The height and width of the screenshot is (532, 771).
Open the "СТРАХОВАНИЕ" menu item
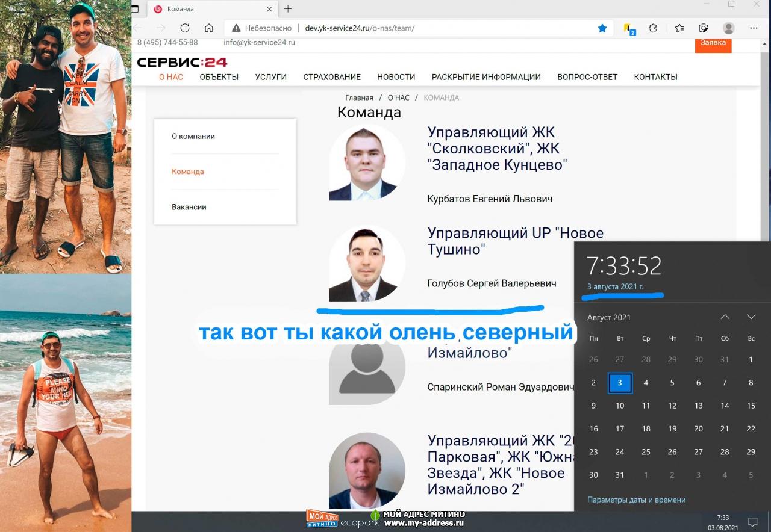coord(332,77)
